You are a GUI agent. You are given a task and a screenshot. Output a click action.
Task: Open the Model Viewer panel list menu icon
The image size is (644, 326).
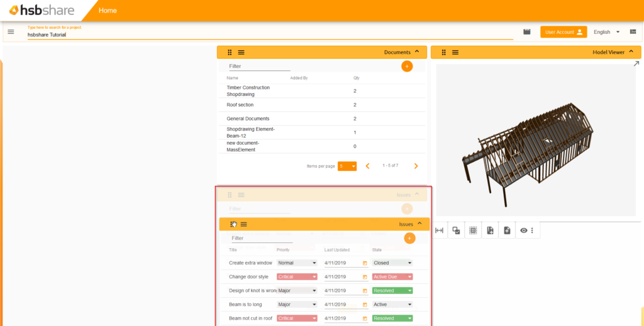click(455, 52)
